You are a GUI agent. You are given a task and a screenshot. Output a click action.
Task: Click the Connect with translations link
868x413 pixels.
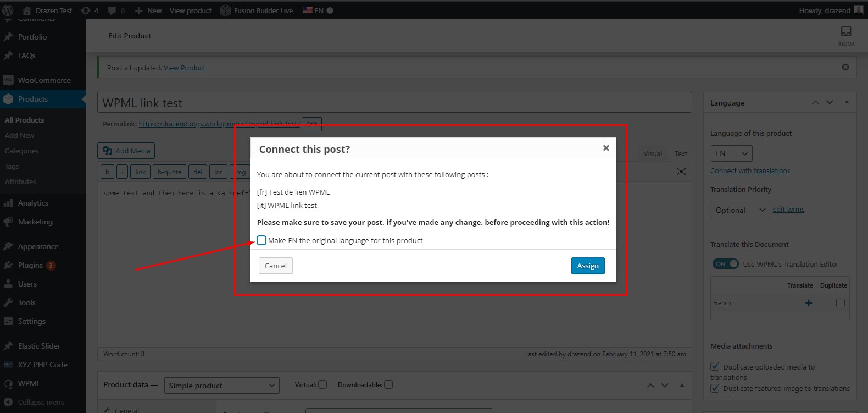(750, 171)
